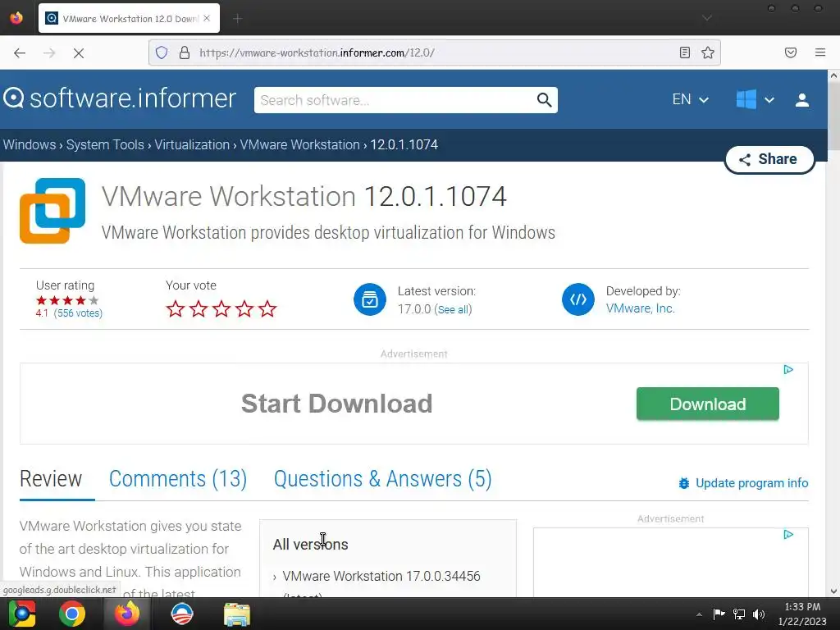Rate two stars under Your vote
Image resolution: width=840 pixels, height=630 pixels.
[x=199, y=309]
